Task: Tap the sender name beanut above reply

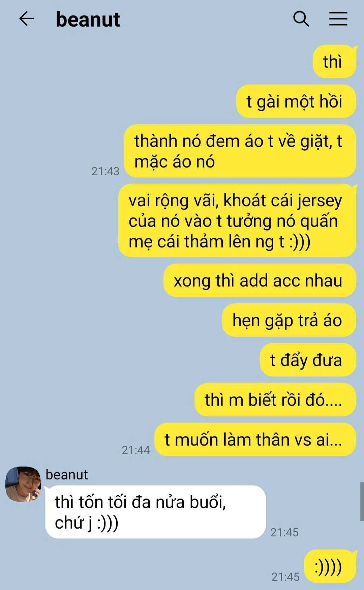Action: point(67,475)
